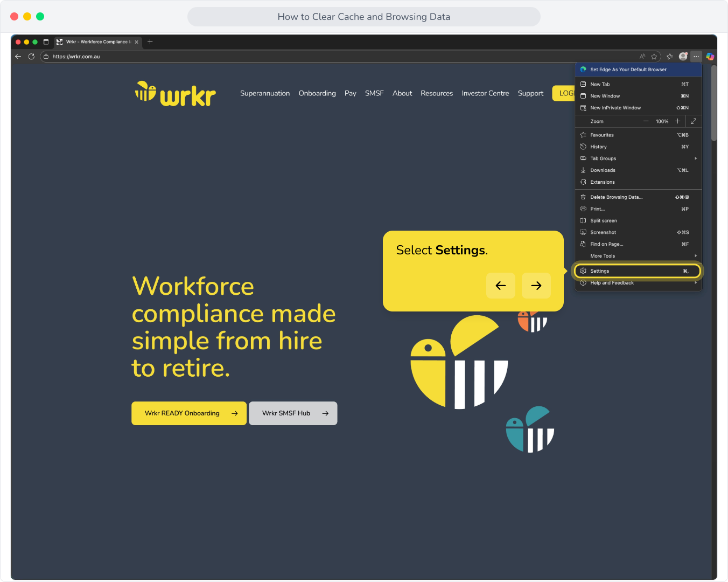Open the Copilot icon in the toolbar
This screenshot has height=582, width=728.
710,56
